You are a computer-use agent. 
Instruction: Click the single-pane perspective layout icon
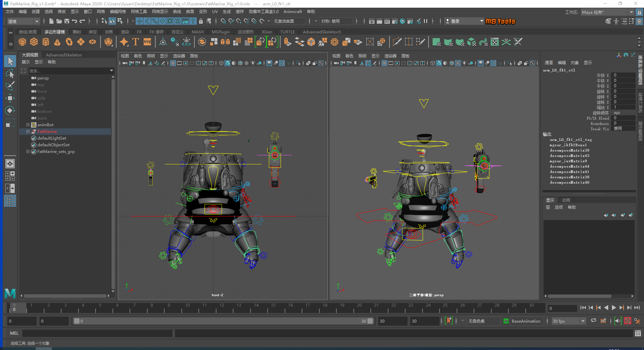pos(10,164)
